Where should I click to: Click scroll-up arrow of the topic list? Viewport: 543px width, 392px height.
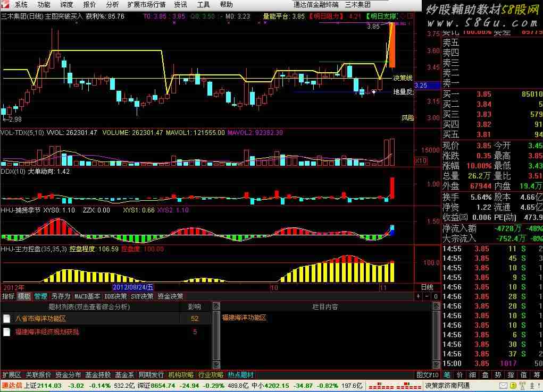coord(216,306)
